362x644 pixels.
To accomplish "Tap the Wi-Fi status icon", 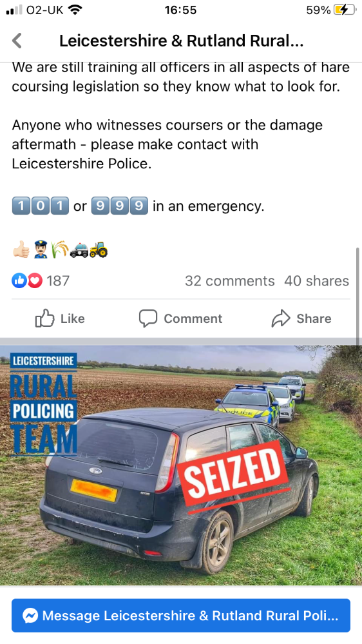I will point(75,10).
